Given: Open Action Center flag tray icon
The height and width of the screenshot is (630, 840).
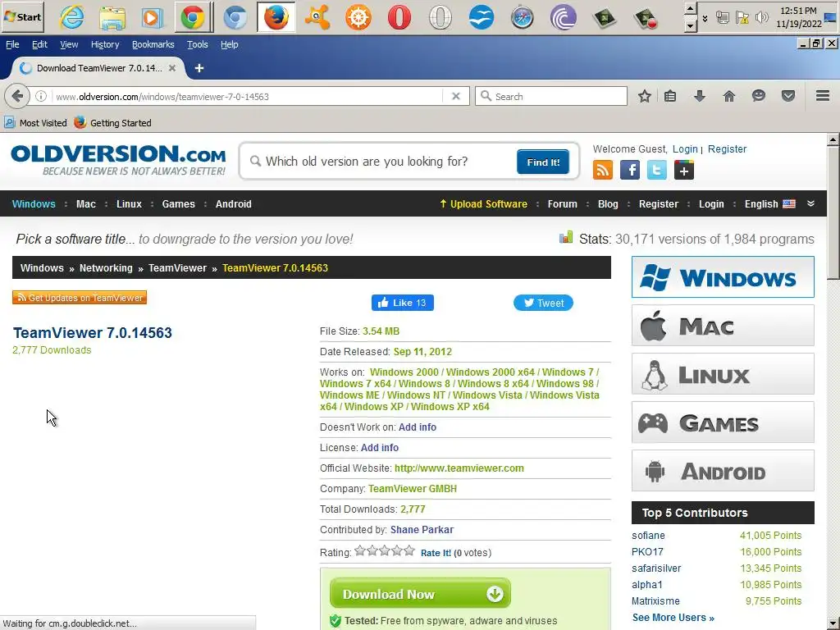Looking at the screenshot, I should (742, 18).
